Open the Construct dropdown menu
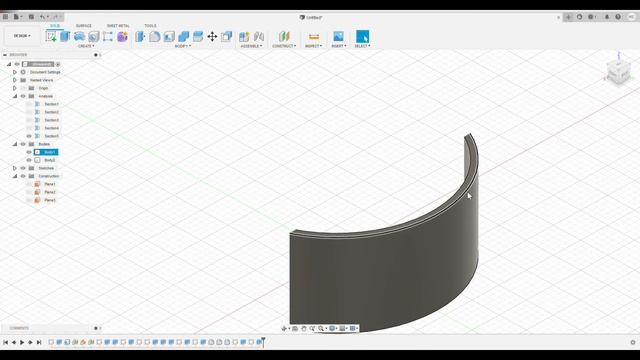The width and height of the screenshot is (640, 360). coord(284,46)
